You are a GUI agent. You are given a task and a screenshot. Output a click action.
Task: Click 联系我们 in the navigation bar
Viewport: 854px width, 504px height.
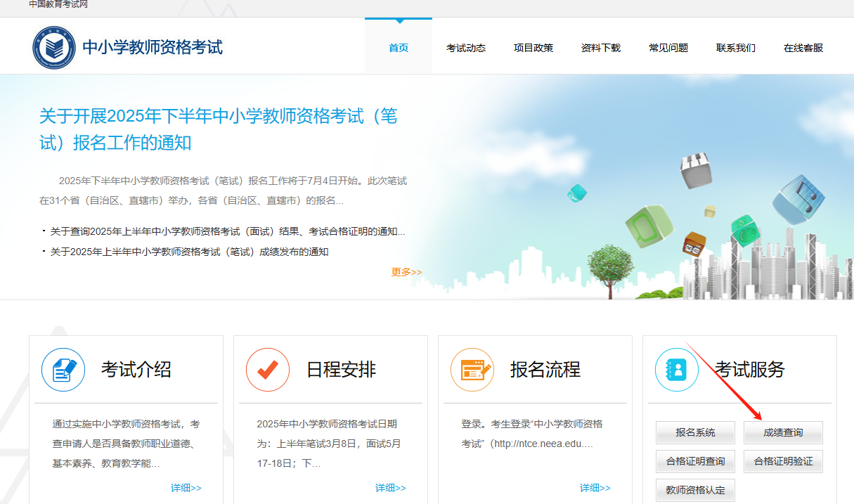click(736, 48)
